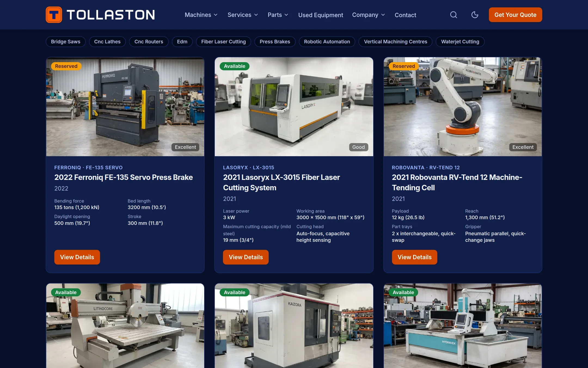Click the Tollaston T logo icon
588x368 pixels.
(x=54, y=15)
